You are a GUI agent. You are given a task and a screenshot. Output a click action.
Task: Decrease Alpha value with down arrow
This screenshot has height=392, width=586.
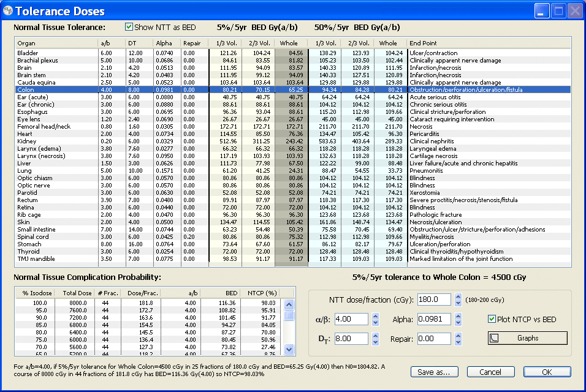[x=458, y=322]
